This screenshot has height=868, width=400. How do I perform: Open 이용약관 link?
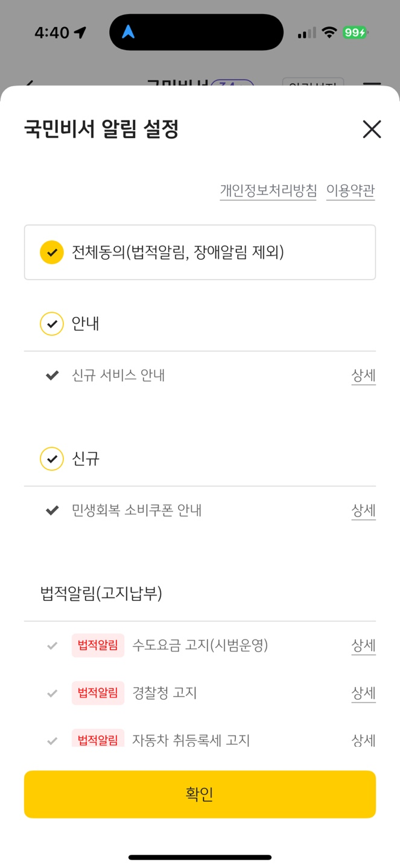(x=351, y=191)
